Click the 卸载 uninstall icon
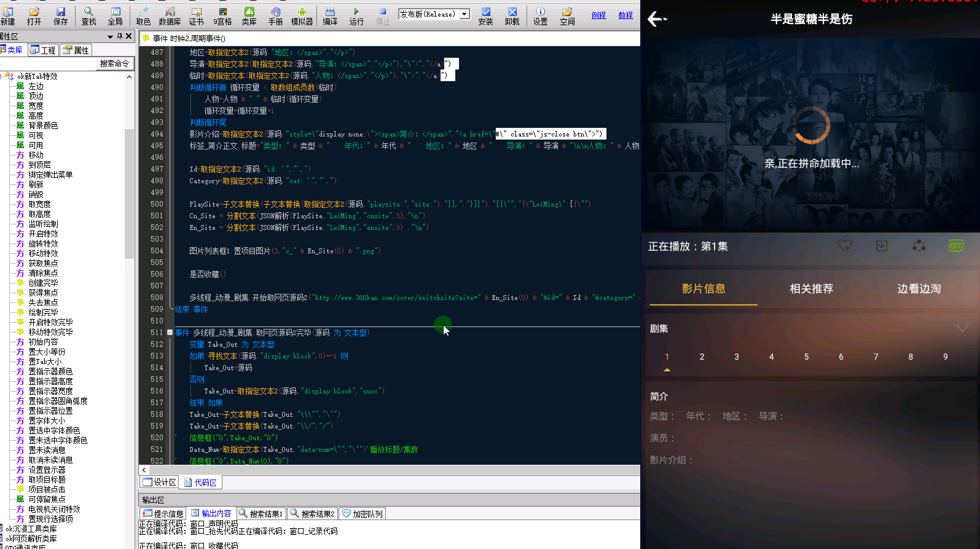 (512, 16)
